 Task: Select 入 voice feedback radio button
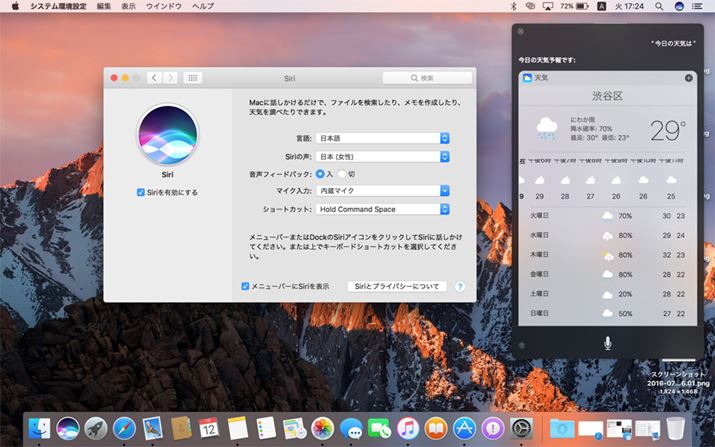pos(320,174)
